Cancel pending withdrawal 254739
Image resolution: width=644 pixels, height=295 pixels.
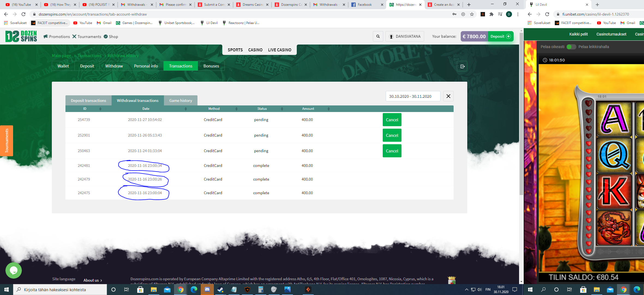[392, 120]
